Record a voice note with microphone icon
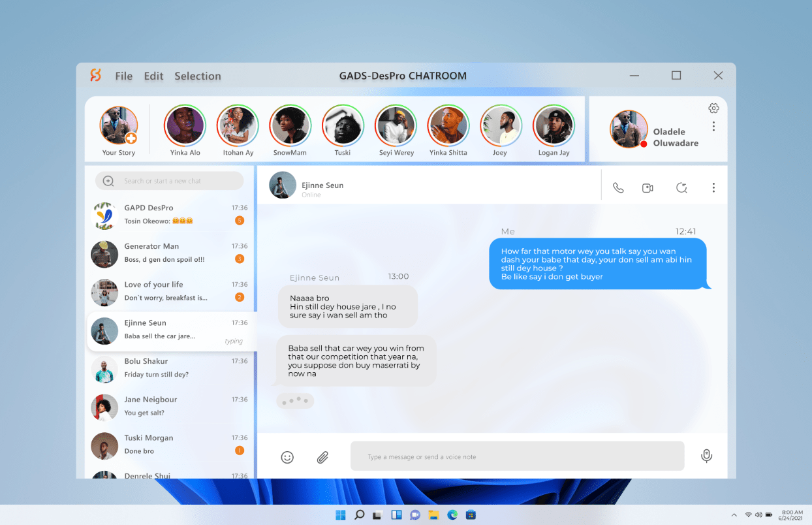Image resolution: width=812 pixels, height=525 pixels. point(706,456)
